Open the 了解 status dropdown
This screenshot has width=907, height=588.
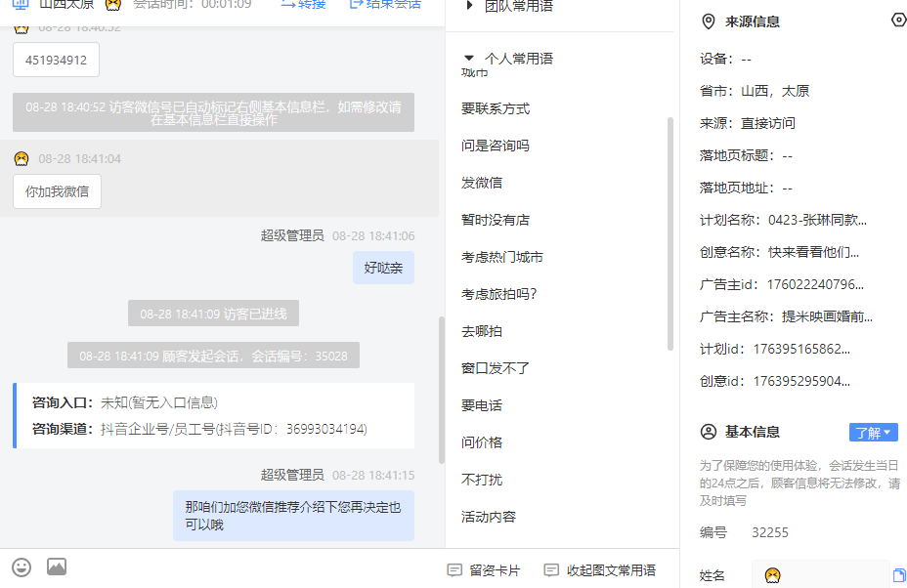point(874,433)
